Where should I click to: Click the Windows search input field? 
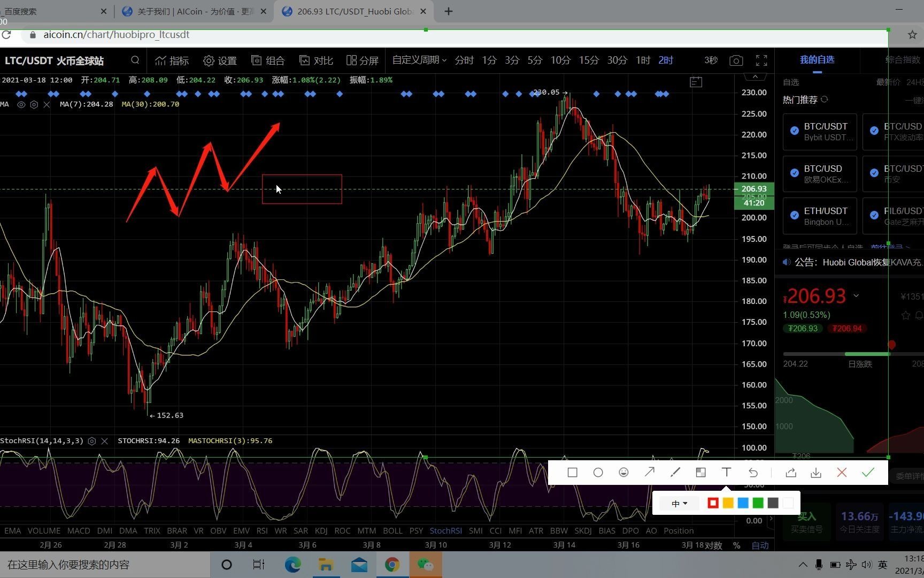pos(70,565)
